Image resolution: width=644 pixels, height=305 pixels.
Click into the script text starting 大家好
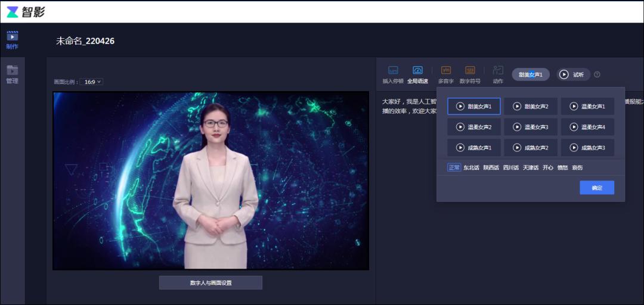coord(410,106)
